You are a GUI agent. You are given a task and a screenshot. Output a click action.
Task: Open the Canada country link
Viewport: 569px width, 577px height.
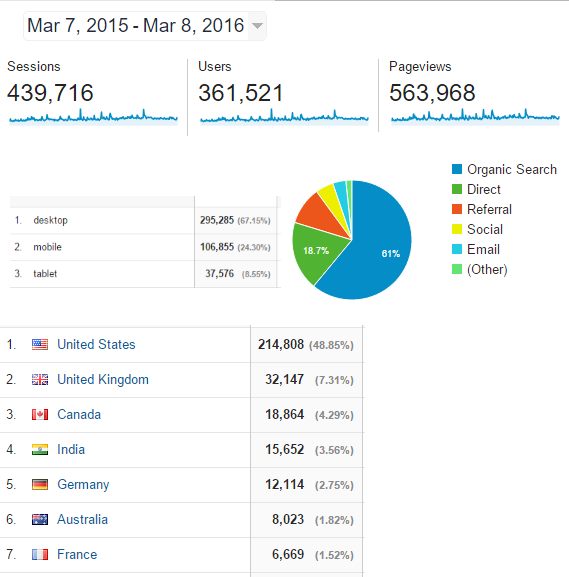click(x=79, y=414)
